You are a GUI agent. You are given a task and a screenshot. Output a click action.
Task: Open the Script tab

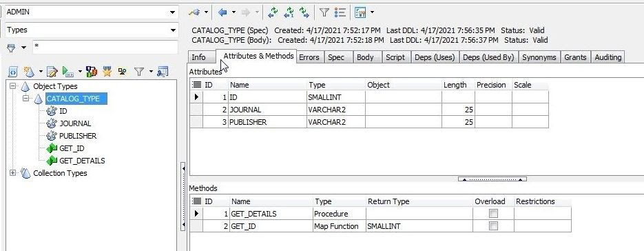click(x=395, y=57)
